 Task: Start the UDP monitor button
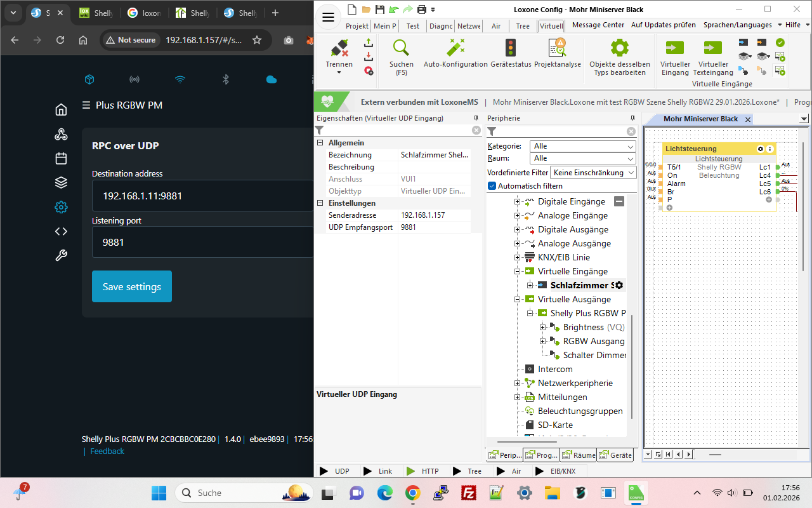click(x=334, y=471)
